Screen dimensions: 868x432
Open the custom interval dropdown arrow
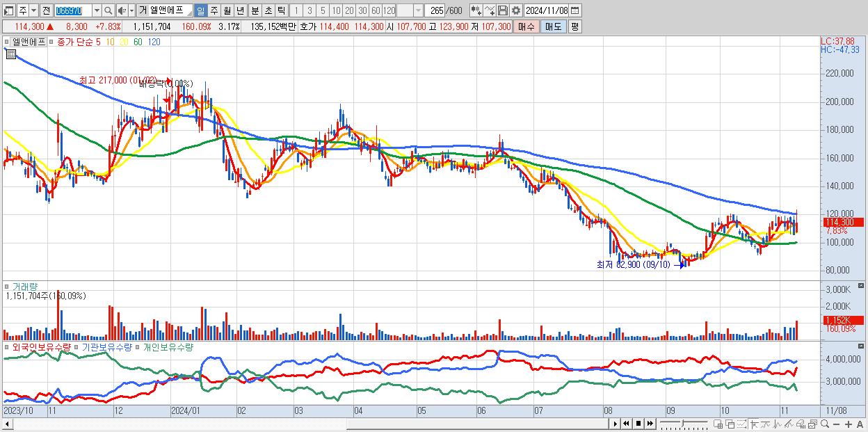pyautogui.click(x=418, y=10)
